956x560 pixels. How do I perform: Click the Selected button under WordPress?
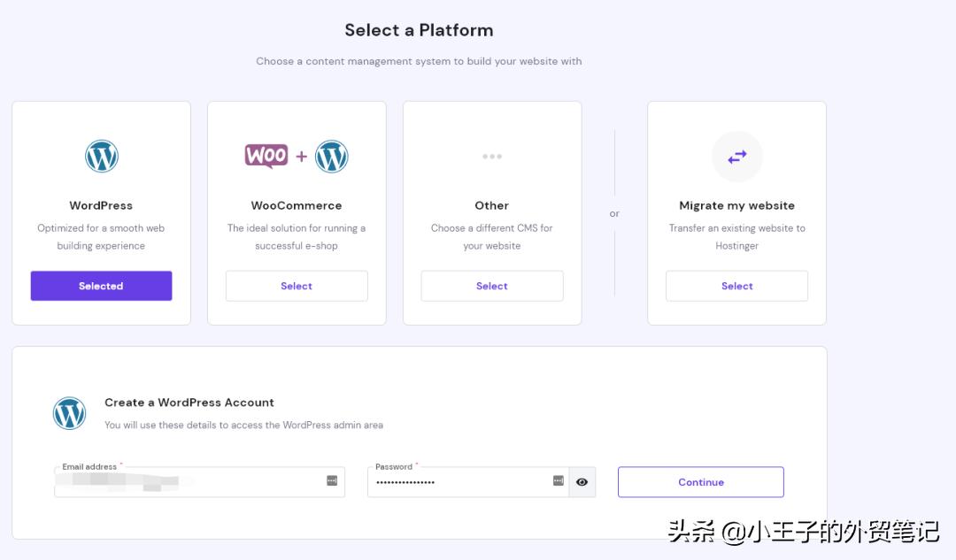(x=101, y=286)
